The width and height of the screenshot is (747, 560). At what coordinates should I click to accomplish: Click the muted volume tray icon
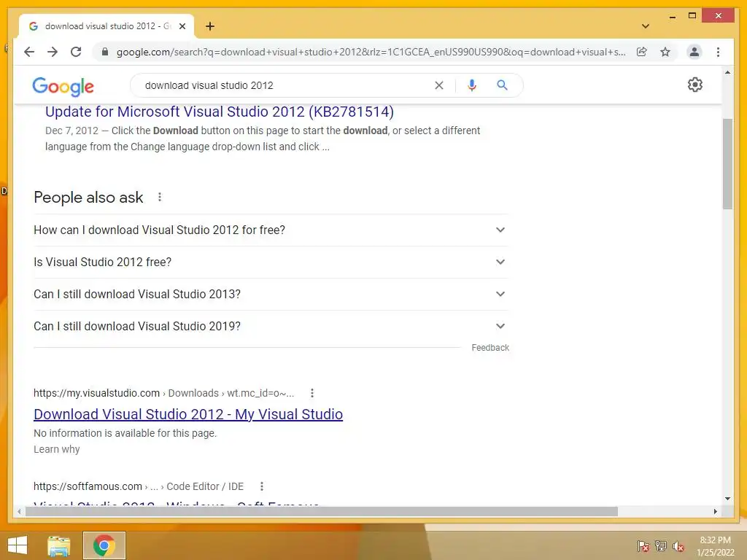(x=678, y=546)
